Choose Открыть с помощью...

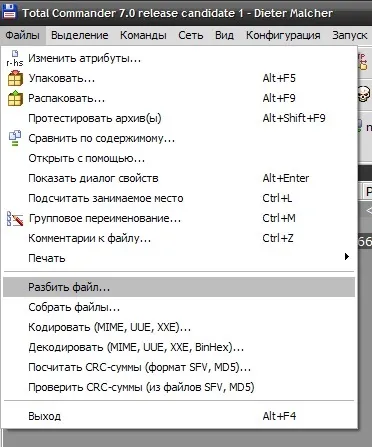(x=179, y=158)
